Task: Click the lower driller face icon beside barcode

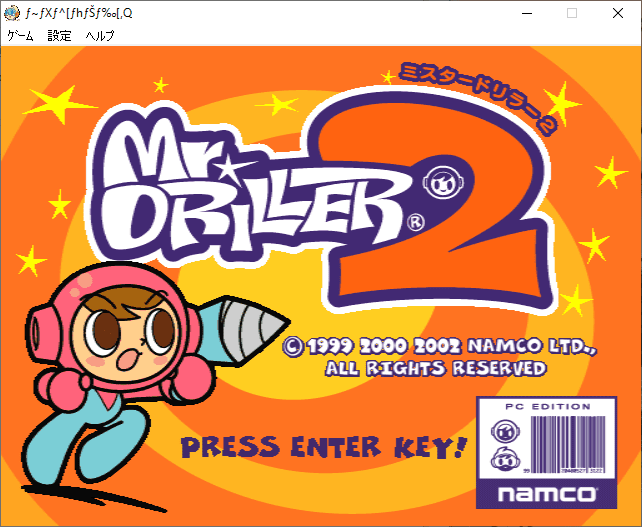Action: [505, 459]
